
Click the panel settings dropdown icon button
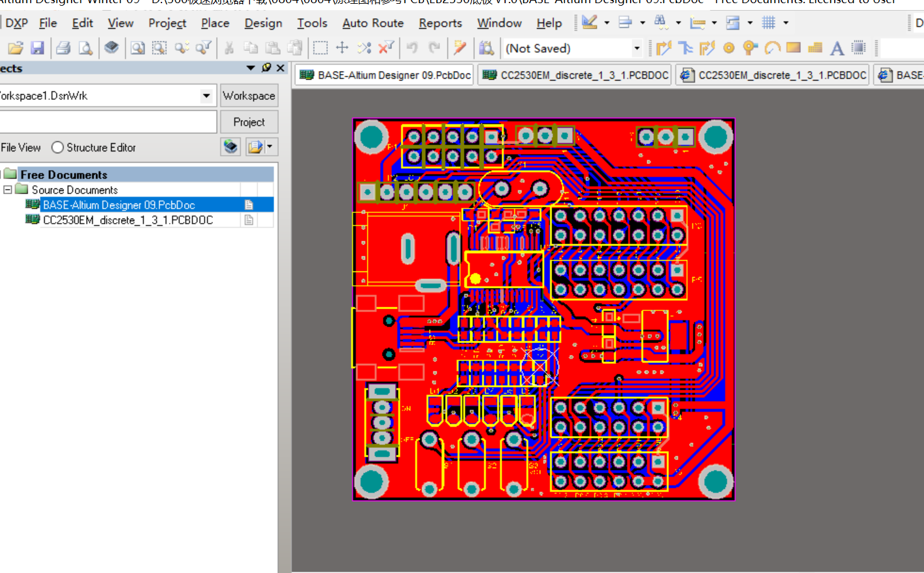(x=262, y=147)
